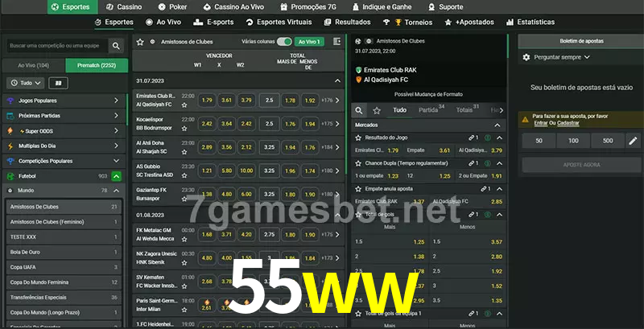Screen dimensions: 644x329
Task: Select Amistosos De Clubes (Feminino) competition
Action: [64, 222]
